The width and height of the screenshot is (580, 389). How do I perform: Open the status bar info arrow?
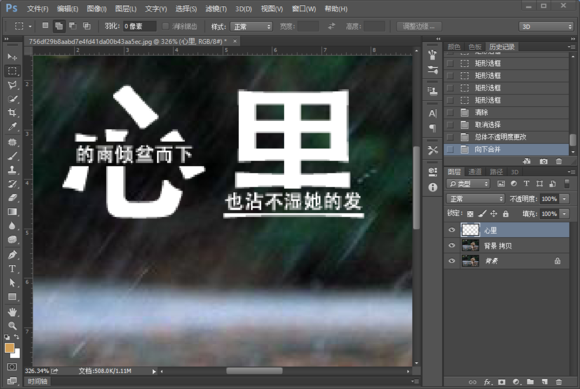click(x=154, y=371)
